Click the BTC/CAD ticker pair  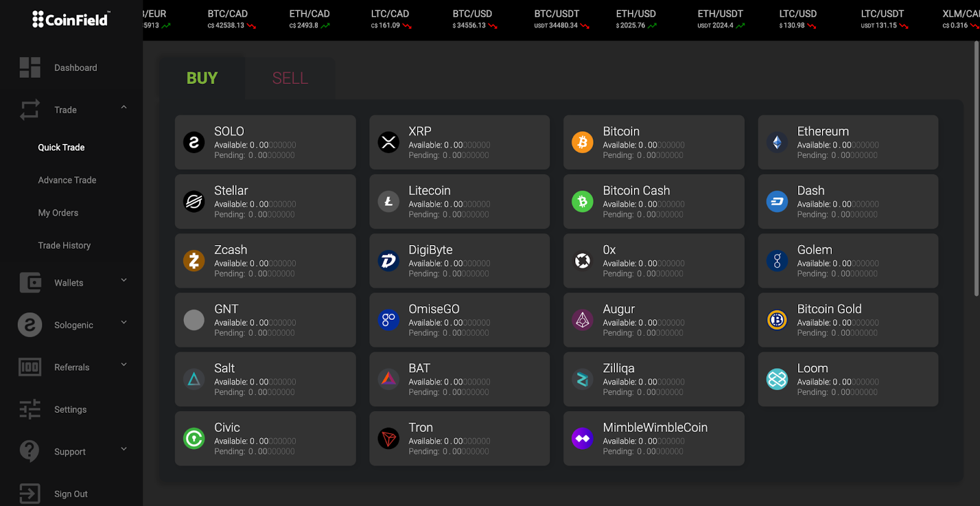228,13
